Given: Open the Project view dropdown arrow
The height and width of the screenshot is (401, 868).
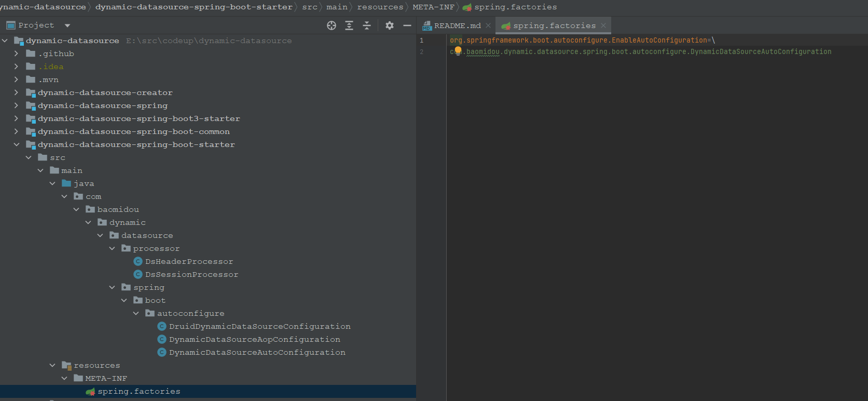Looking at the screenshot, I should coord(67,25).
